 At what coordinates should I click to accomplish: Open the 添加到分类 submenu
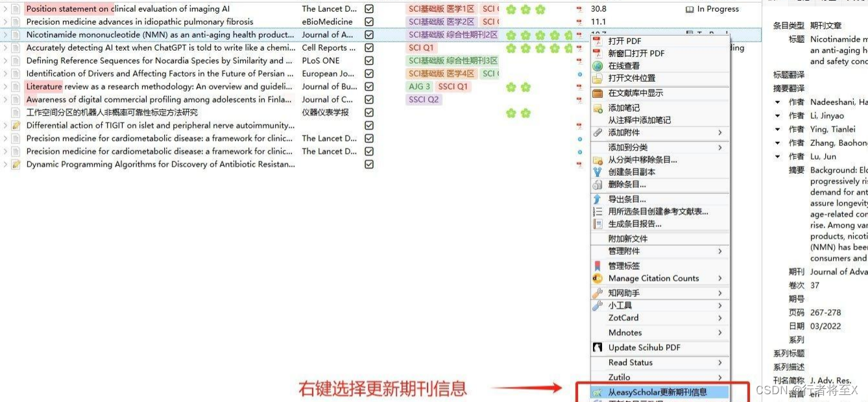(660, 147)
